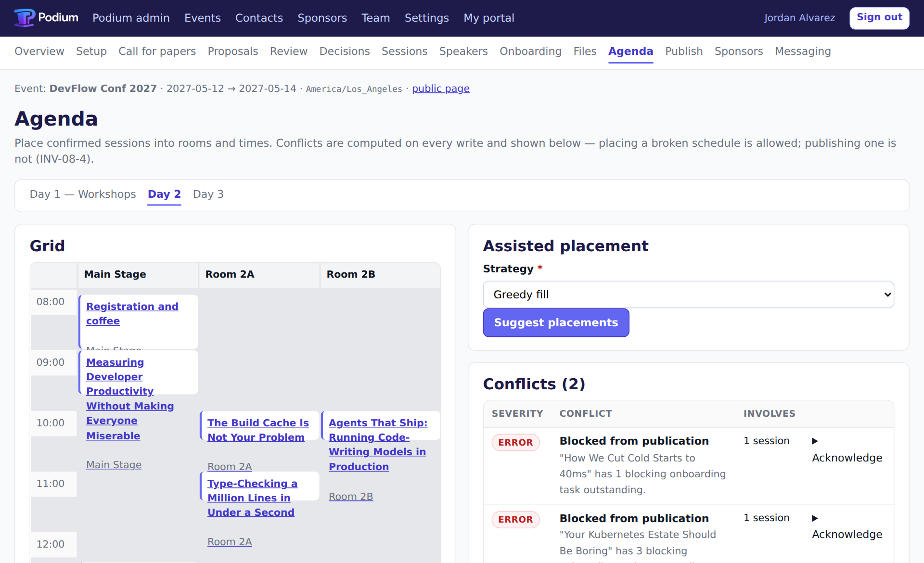
Task: Click the Podium logo icon
Action: [x=24, y=18]
